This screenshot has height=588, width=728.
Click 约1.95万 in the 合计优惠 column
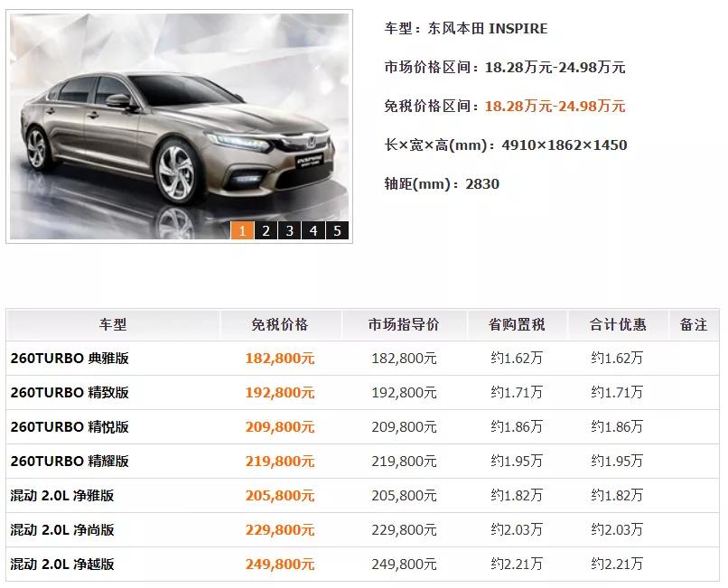tap(617, 462)
